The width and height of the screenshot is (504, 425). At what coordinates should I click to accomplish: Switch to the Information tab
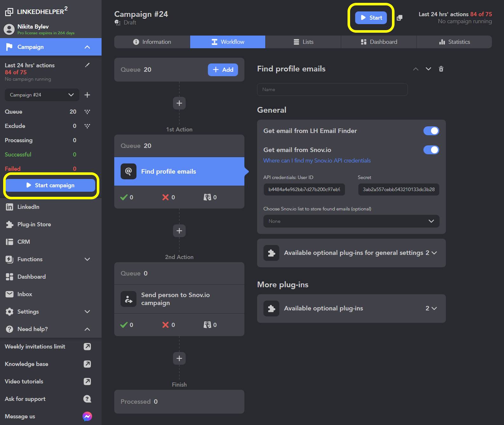pos(152,42)
